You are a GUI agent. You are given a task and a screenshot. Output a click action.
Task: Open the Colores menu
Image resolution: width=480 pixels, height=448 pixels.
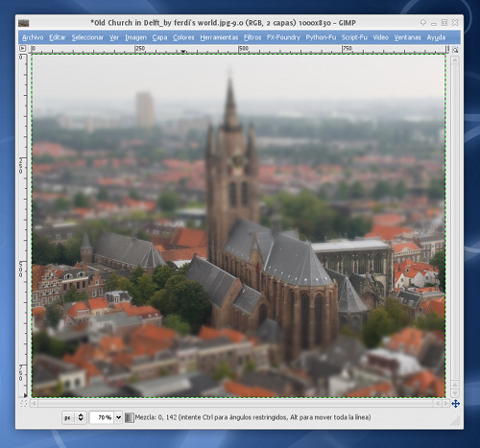tap(183, 37)
